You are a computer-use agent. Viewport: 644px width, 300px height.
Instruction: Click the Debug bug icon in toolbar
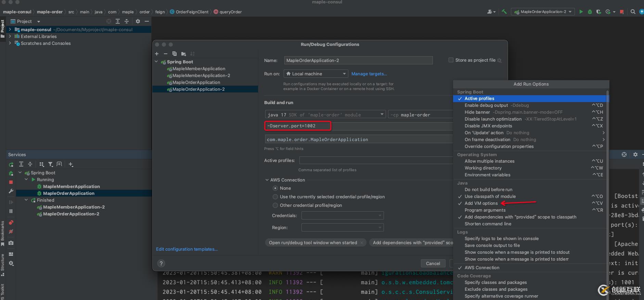click(590, 12)
